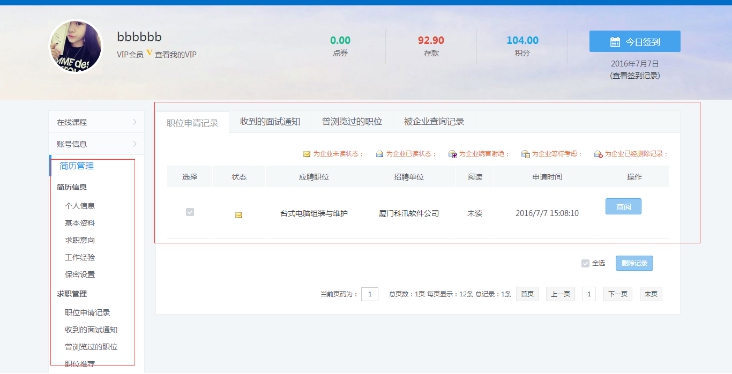Click the blue open-envelope read-status legend icon
Screen dimensions: 732x374
(x=380, y=154)
